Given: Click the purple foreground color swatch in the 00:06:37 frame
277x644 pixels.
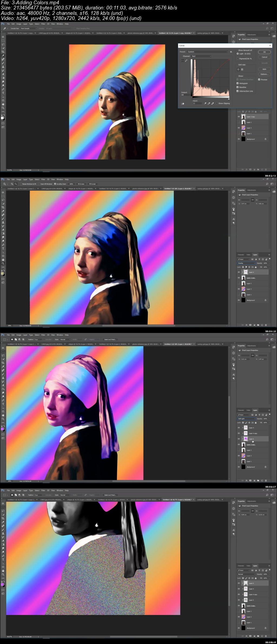Looking at the screenshot, I should 2,429.
